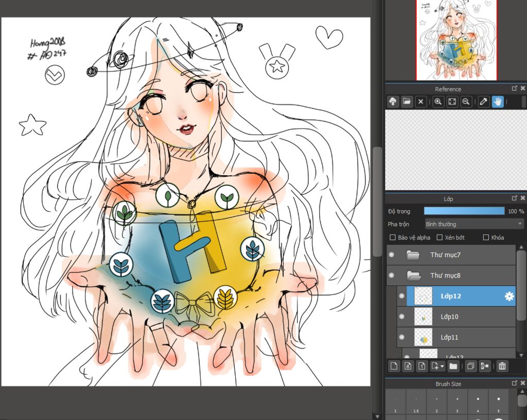
Task: Adjust the Độ trong opacity slider
Action: (x=464, y=211)
